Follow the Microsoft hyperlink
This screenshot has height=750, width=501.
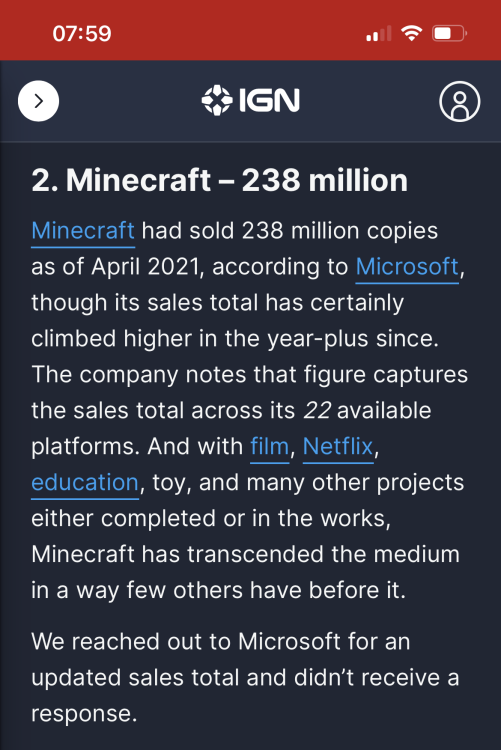[x=407, y=267]
